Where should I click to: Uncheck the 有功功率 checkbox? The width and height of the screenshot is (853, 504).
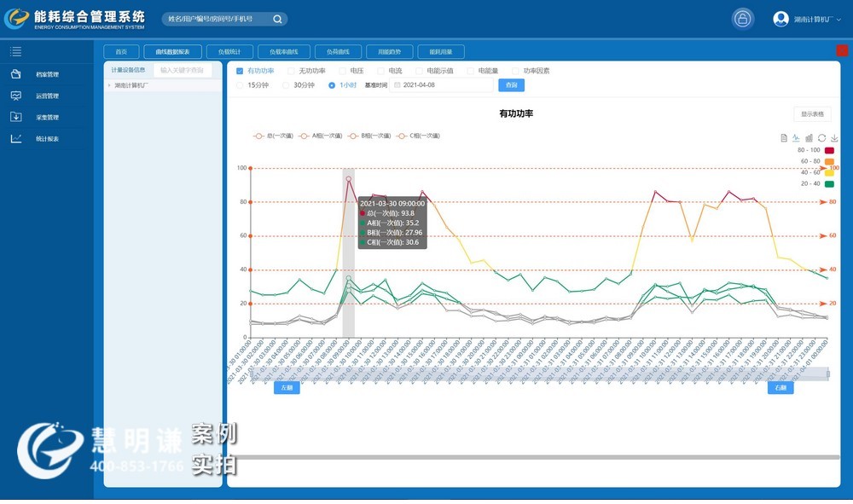240,71
